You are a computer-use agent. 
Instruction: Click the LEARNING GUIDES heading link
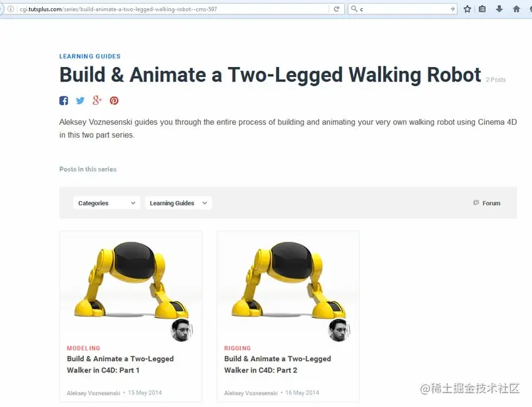90,56
